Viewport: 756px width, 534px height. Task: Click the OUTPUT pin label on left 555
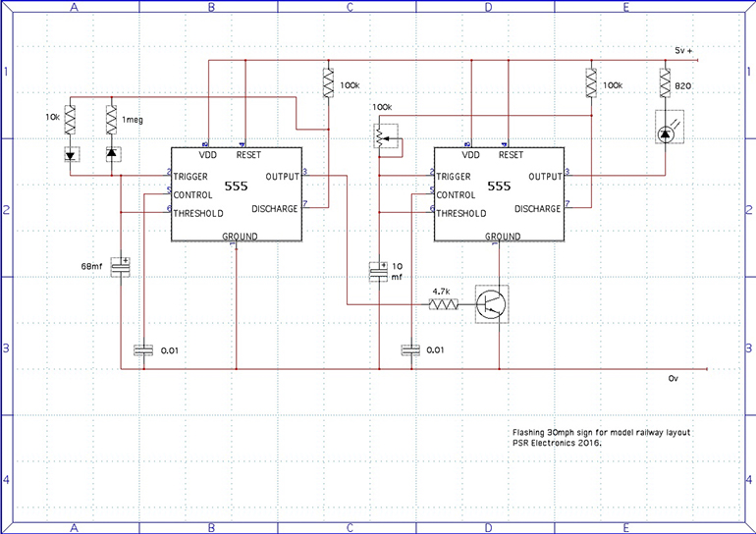[x=282, y=177]
